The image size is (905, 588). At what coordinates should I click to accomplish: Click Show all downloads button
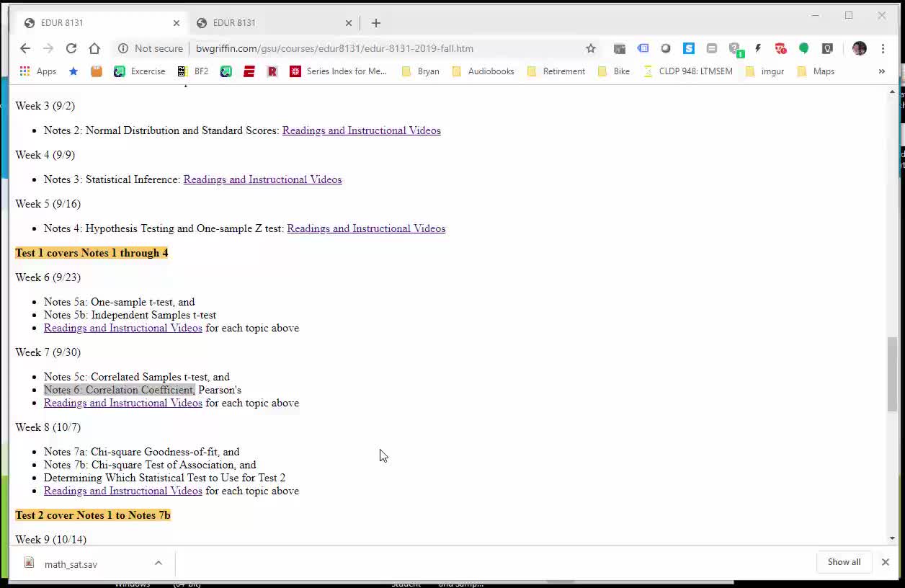click(844, 562)
